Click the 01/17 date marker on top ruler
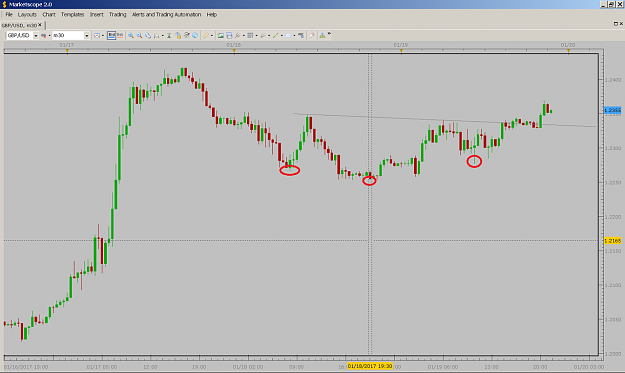 tap(67, 45)
